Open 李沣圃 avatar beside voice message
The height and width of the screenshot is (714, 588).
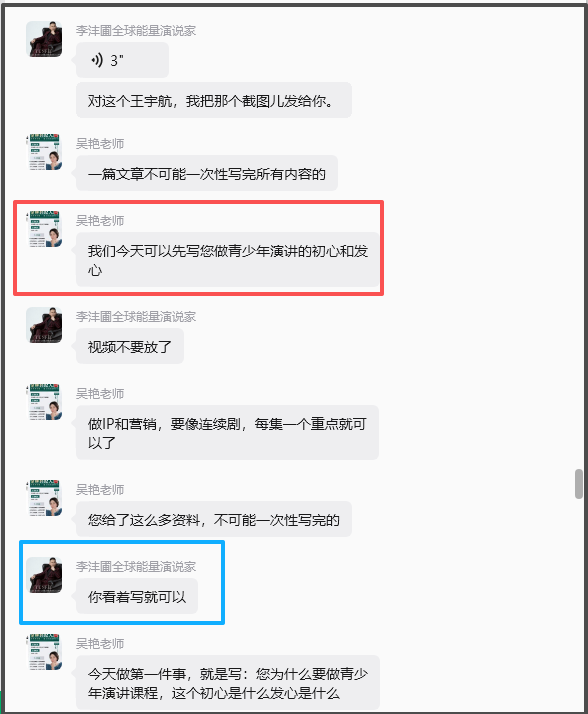pyautogui.click(x=44, y=39)
